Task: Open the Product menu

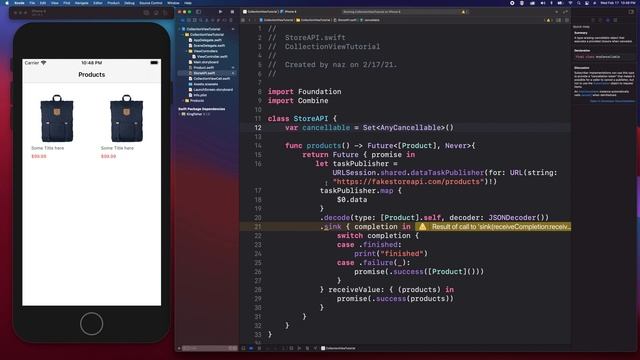Action: 113,3
